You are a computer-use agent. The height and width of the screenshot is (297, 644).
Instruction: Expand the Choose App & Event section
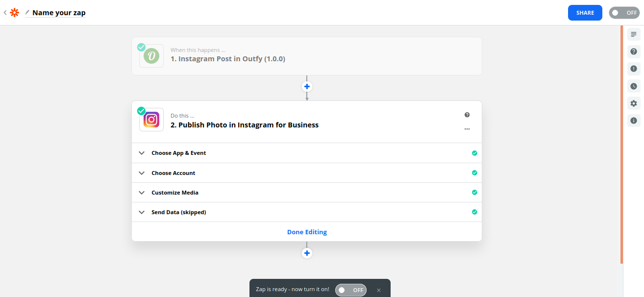tap(307, 153)
